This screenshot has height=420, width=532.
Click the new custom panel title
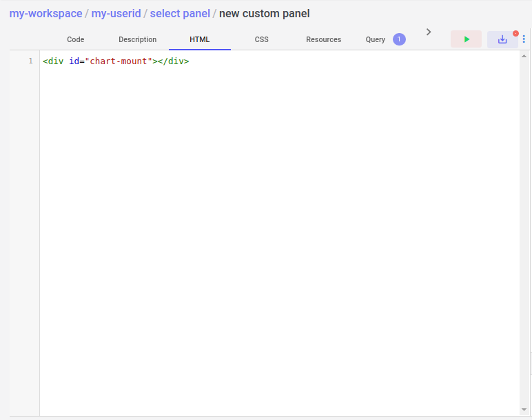pyautogui.click(x=264, y=13)
